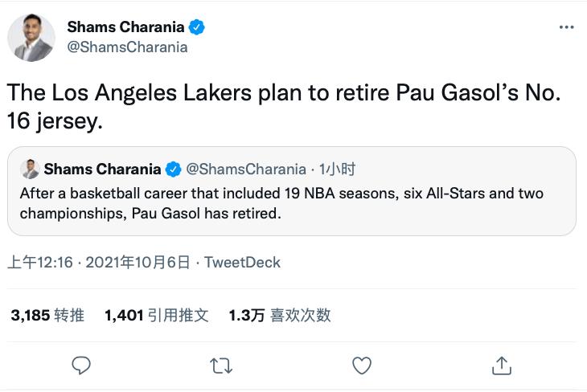Open the three-dot more options menu

point(566,27)
